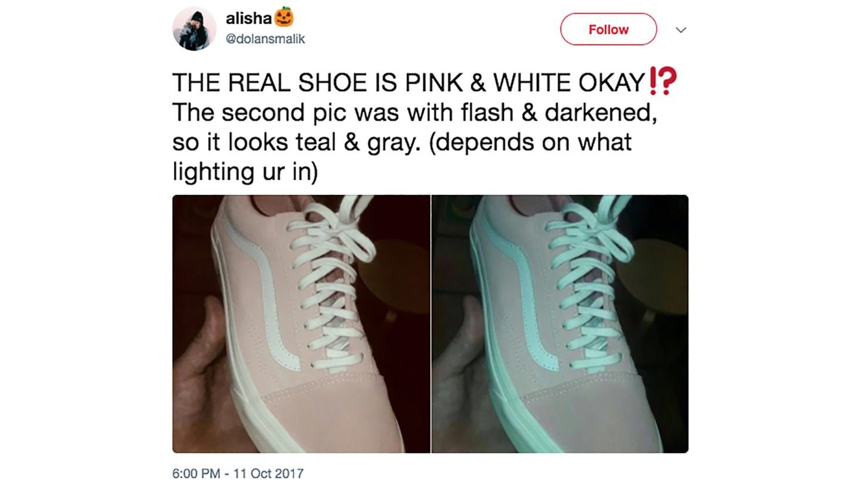
Task: Open alisha's profile avatar picture
Action: 194,29
